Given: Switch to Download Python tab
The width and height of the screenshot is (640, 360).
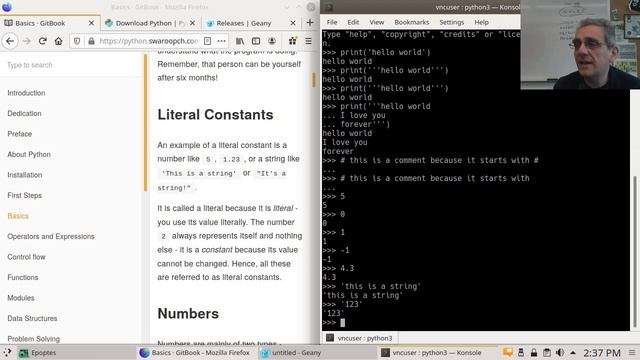Looking at the screenshot, I should [149, 23].
